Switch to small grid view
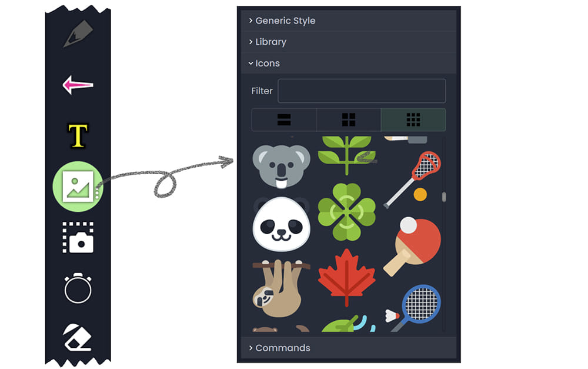This screenshot has width=588, height=369. 413,119
